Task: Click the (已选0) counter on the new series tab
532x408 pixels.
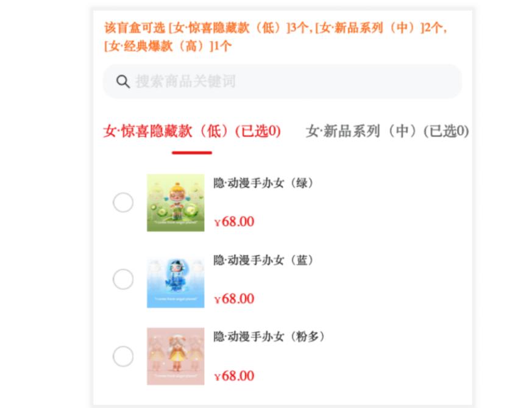Action: click(x=449, y=131)
